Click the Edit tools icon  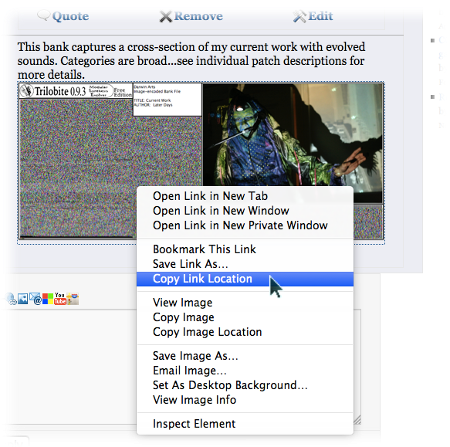(299, 16)
